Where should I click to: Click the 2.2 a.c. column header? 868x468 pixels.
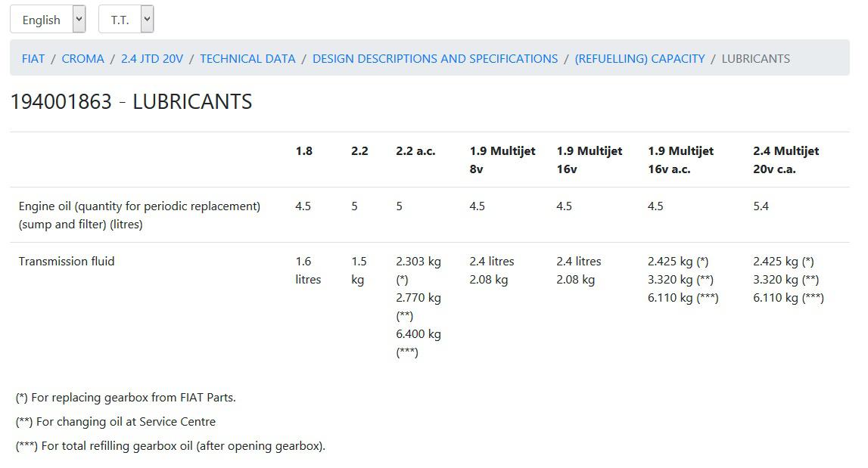(x=415, y=151)
